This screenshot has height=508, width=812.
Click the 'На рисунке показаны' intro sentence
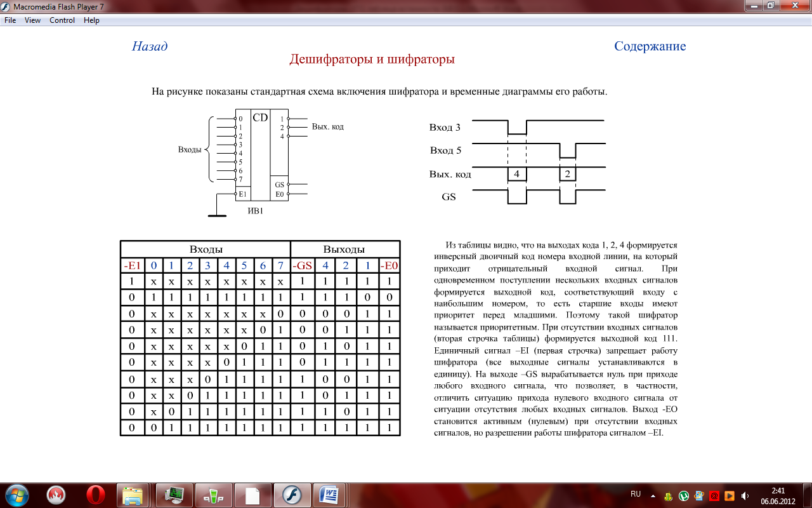pos(379,91)
